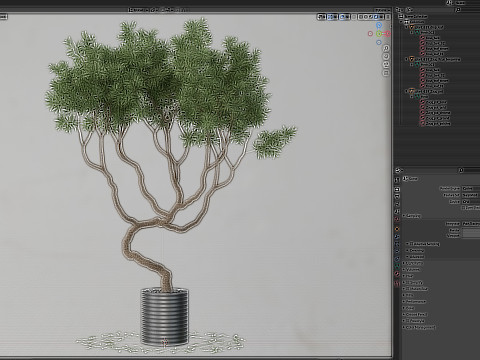This screenshot has height=360, width=480.
Task: Switch viewport to wireframe shading
Action: (361, 17)
